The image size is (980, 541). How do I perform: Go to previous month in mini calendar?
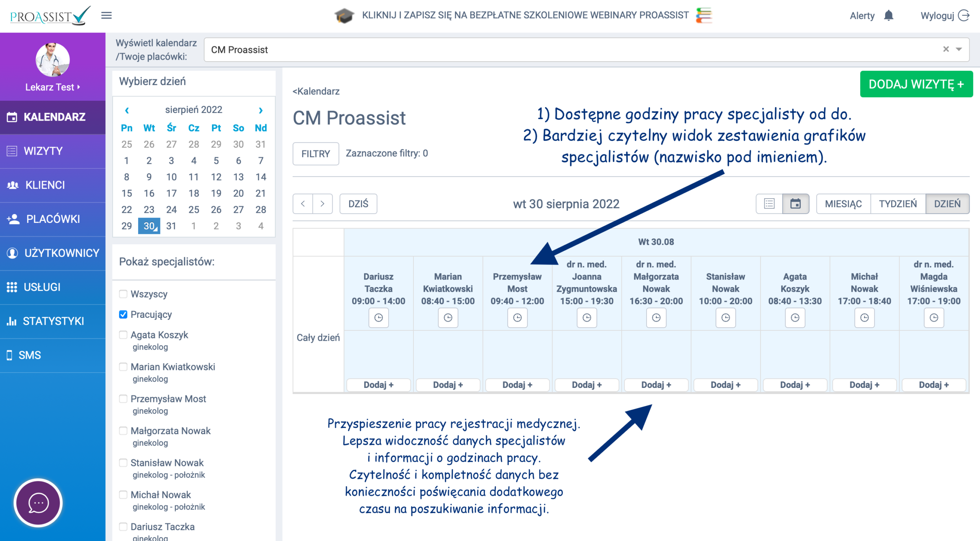coord(127,110)
